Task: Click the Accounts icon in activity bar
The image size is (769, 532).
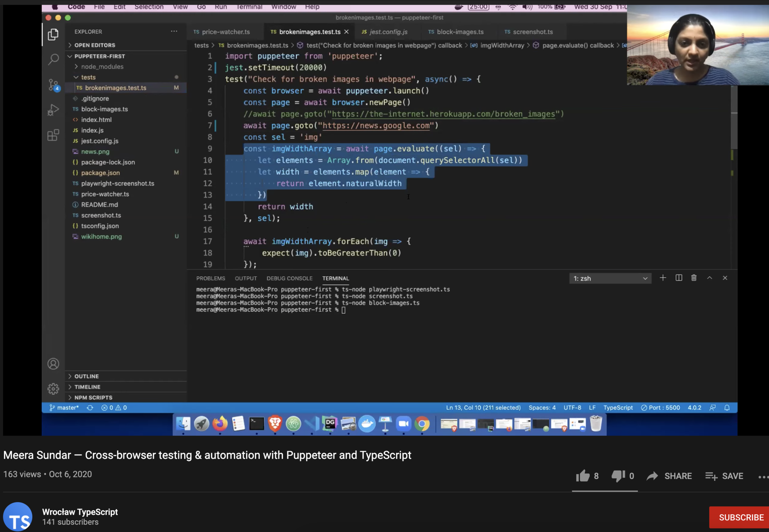Action: tap(53, 363)
